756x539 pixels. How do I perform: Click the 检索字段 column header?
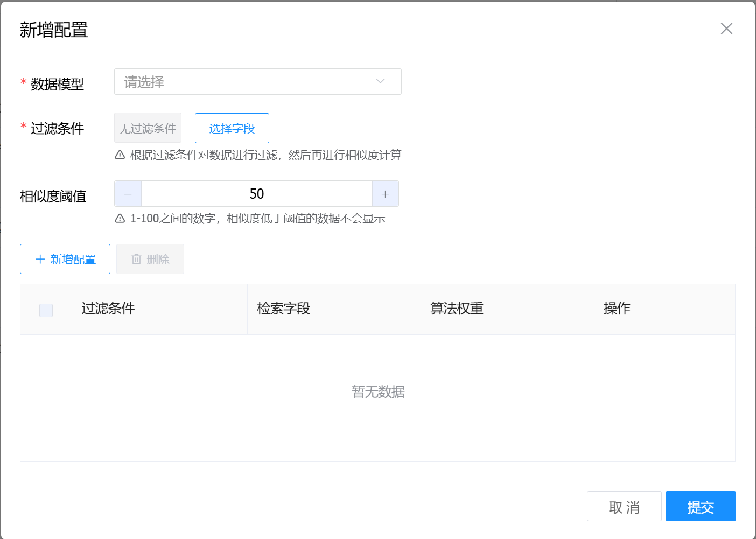pos(283,309)
